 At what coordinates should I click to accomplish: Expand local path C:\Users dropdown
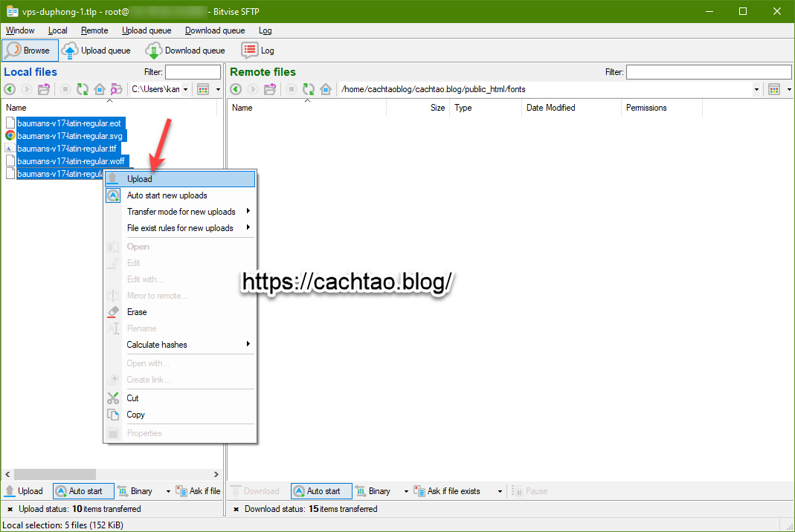tap(186, 89)
